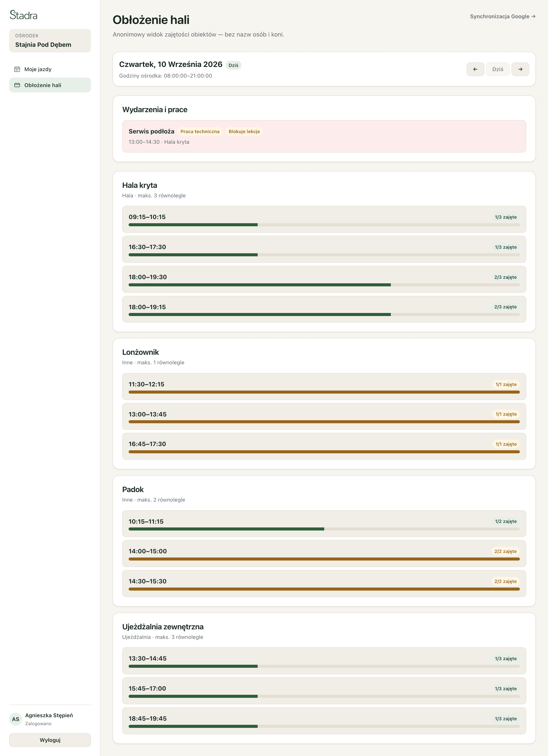548x756 pixels.
Task: Select the Lonżownik 16:45–17:30 slot
Action: coord(324,446)
